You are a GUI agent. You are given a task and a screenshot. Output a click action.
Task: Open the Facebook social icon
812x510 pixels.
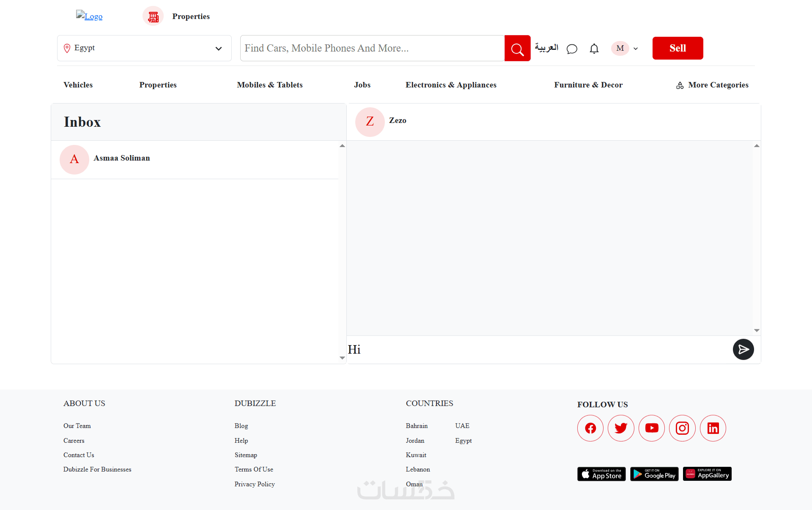click(x=590, y=428)
